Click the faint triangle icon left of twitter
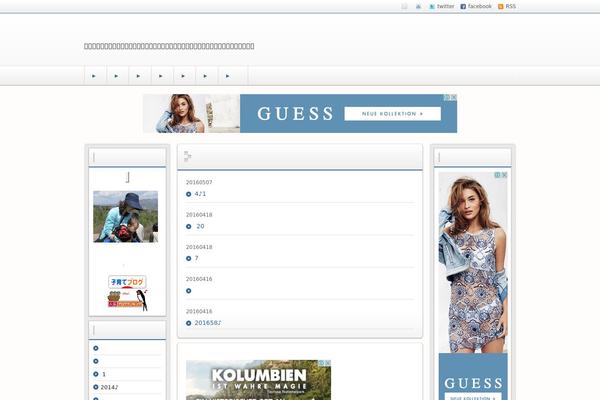 point(418,7)
